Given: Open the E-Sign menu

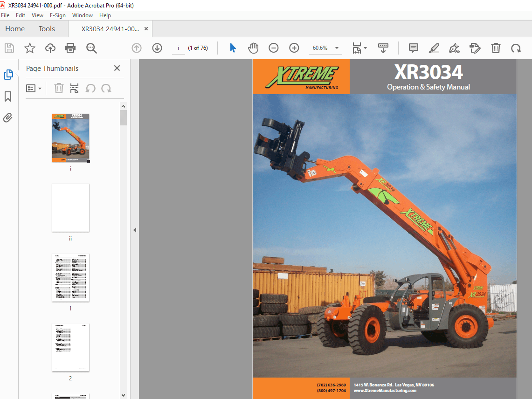Looking at the screenshot, I should tap(58, 15).
